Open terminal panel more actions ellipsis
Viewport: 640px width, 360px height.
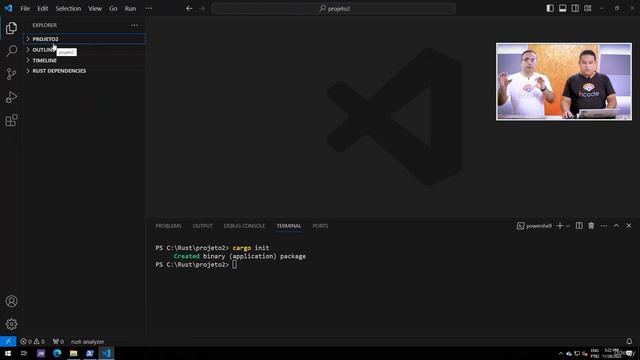tap(604, 226)
